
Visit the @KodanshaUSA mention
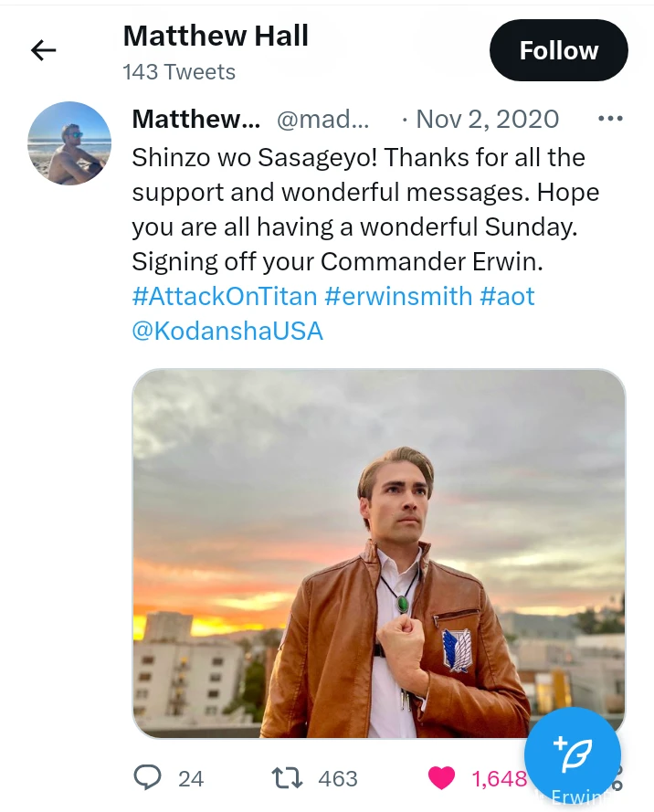(227, 330)
